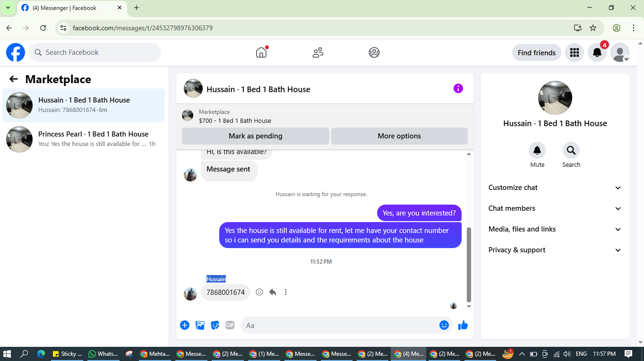Viewport: 644px width, 361px height.
Task: Open Chrome profile icon
Action: tap(617, 28)
